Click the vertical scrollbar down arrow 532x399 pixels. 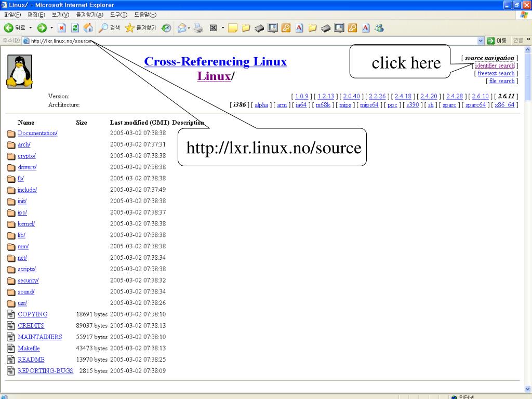click(528, 389)
